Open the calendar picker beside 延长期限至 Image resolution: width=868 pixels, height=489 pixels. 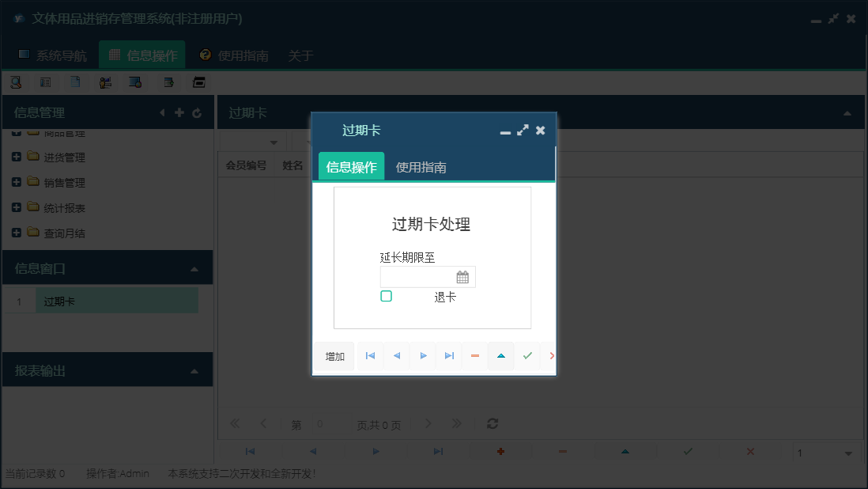[x=464, y=276]
